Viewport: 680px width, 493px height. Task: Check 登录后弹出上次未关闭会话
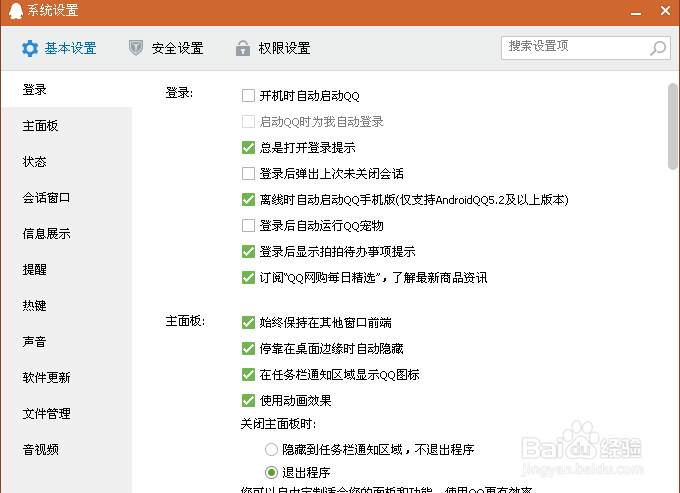click(x=248, y=173)
